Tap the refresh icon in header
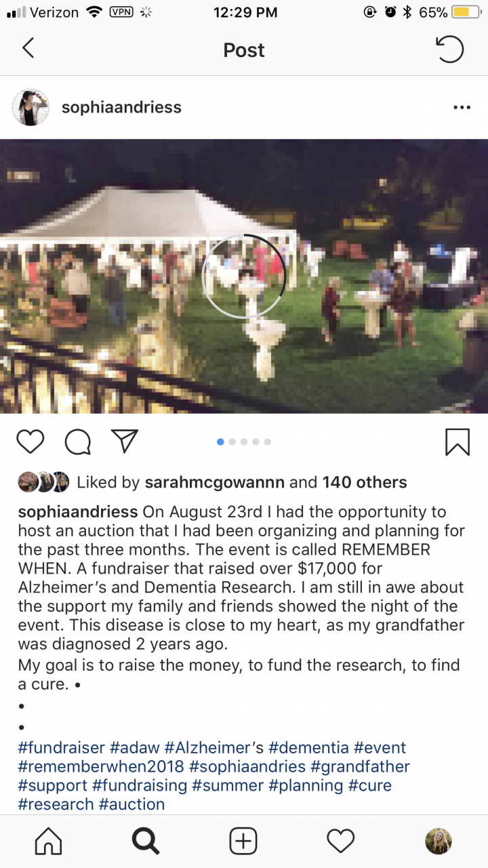 pyautogui.click(x=449, y=50)
